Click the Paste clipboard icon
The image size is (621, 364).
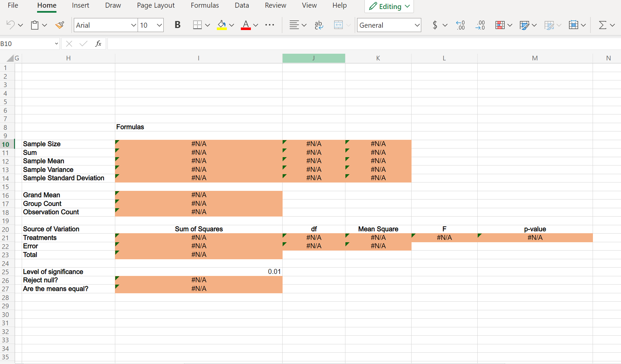[34, 25]
